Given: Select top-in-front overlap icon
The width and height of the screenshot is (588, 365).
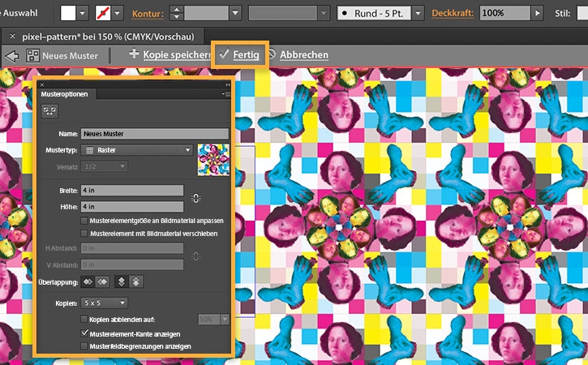Looking at the screenshot, I should coord(121,281).
